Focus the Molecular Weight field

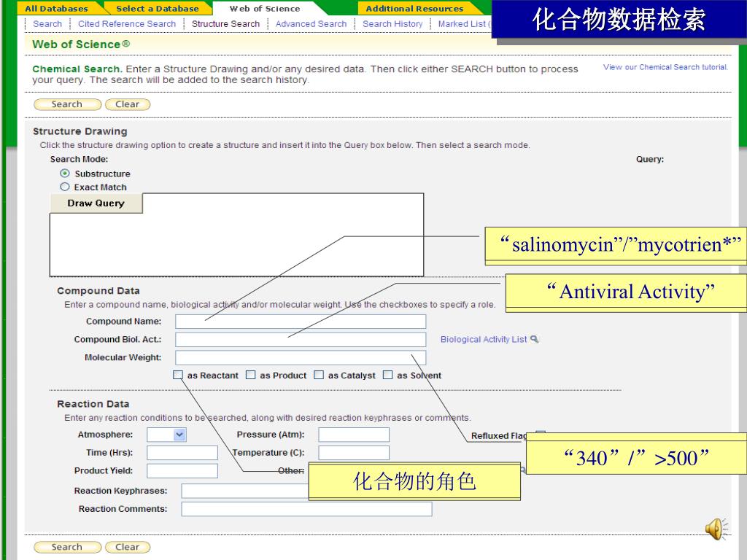(x=301, y=357)
